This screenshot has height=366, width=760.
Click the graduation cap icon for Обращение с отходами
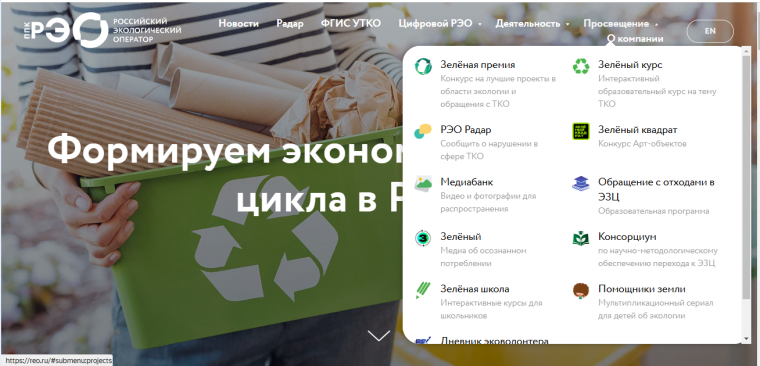pyautogui.click(x=581, y=184)
